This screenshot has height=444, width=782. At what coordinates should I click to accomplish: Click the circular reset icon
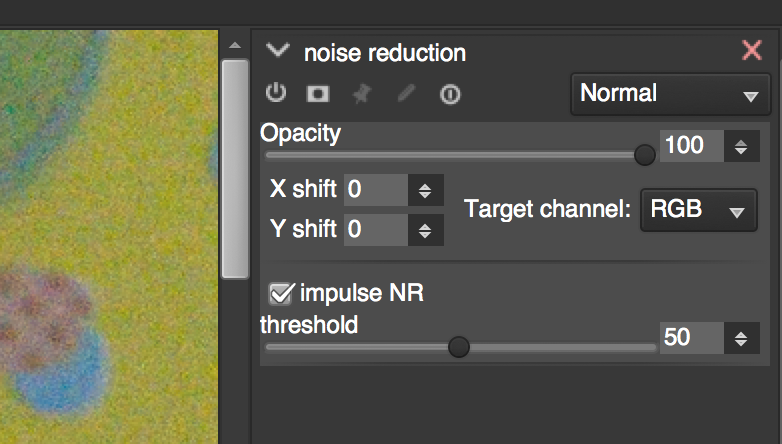click(450, 94)
